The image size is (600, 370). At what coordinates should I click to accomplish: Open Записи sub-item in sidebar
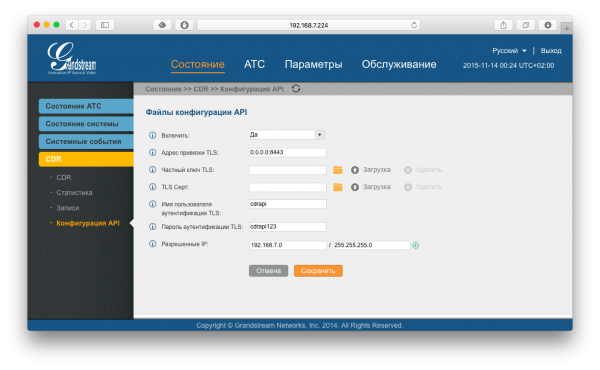(x=68, y=208)
